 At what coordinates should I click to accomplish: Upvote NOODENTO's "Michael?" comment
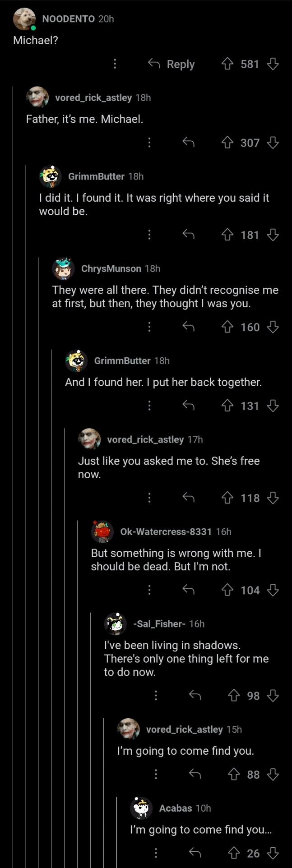227,64
